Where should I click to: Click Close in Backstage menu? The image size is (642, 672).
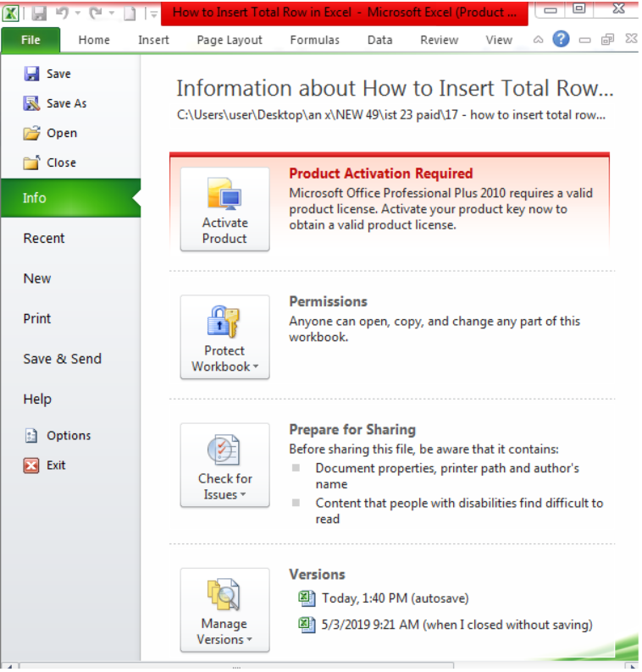(x=50, y=162)
